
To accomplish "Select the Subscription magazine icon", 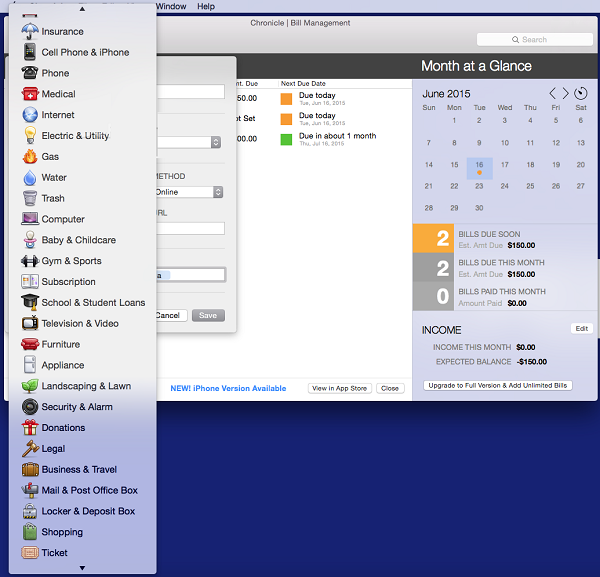I will pyautogui.click(x=30, y=282).
